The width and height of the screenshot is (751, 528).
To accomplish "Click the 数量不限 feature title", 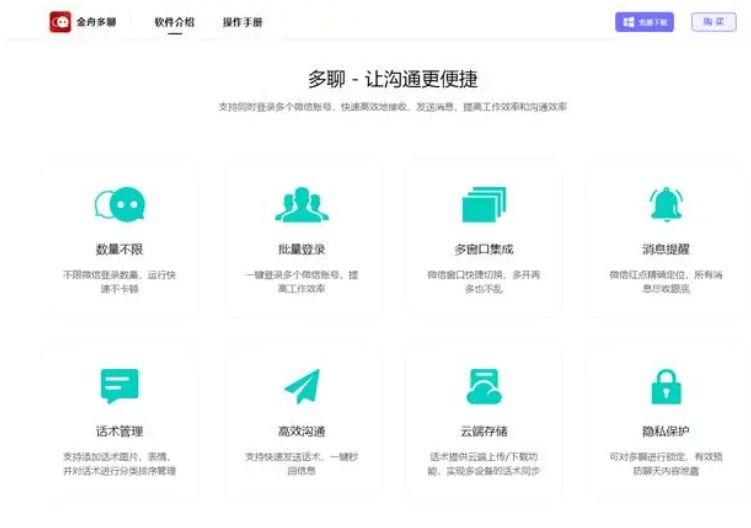I will (119, 249).
